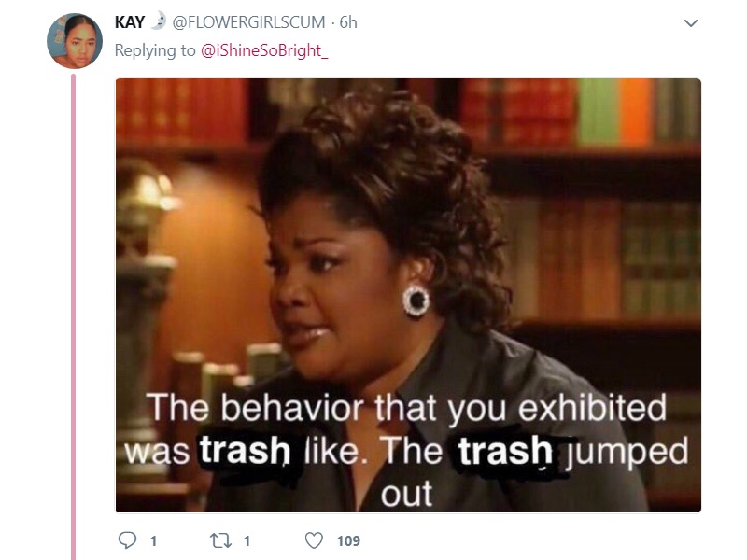Open KAY's profile picture avatar
Screen dimensions: 747x560
click(75, 41)
